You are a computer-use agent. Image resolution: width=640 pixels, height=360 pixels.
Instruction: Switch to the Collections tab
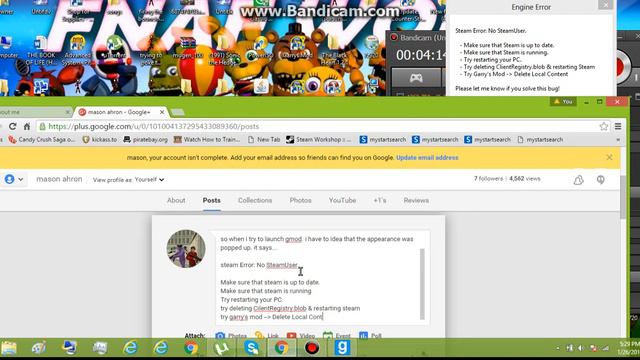(x=255, y=200)
